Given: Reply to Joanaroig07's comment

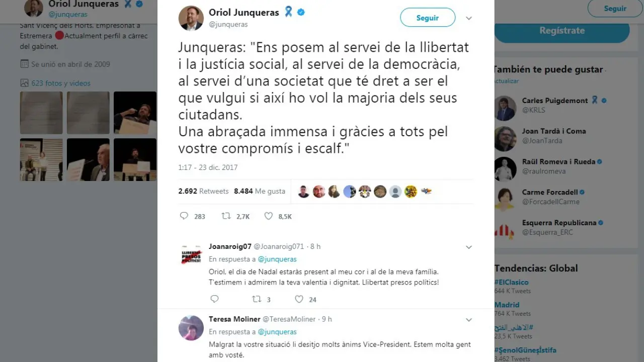Looking at the screenshot, I should pyautogui.click(x=215, y=299).
